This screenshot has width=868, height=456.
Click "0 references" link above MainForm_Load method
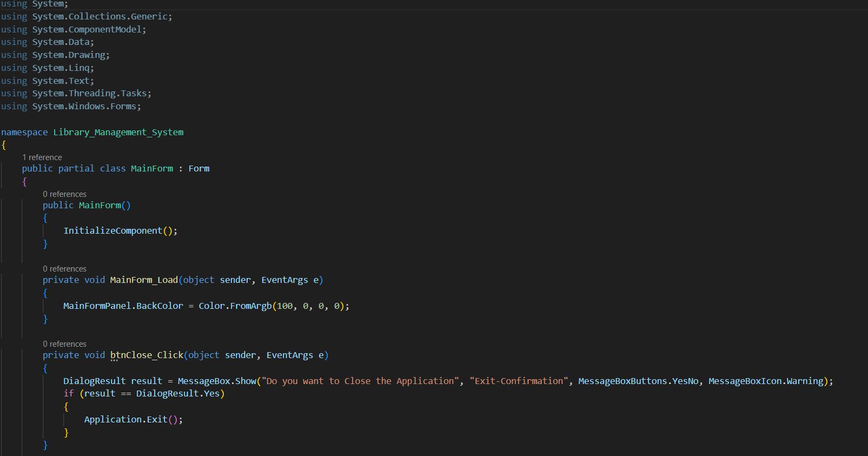tap(64, 269)
